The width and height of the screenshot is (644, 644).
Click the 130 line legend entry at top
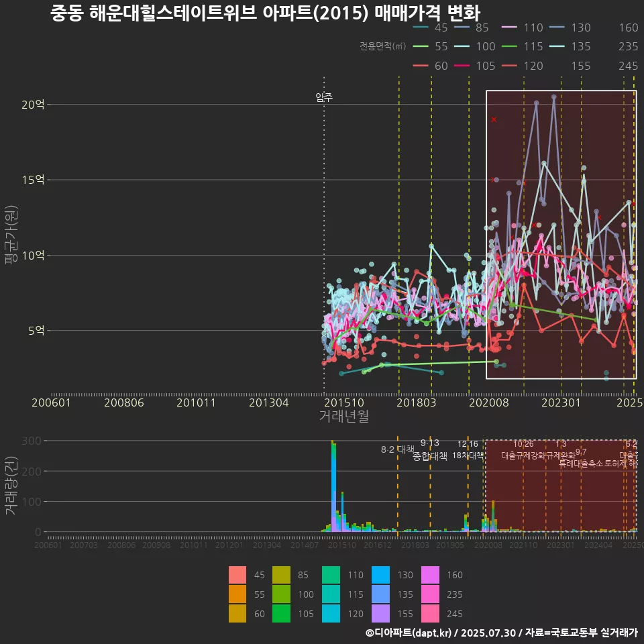pos(570,28)
